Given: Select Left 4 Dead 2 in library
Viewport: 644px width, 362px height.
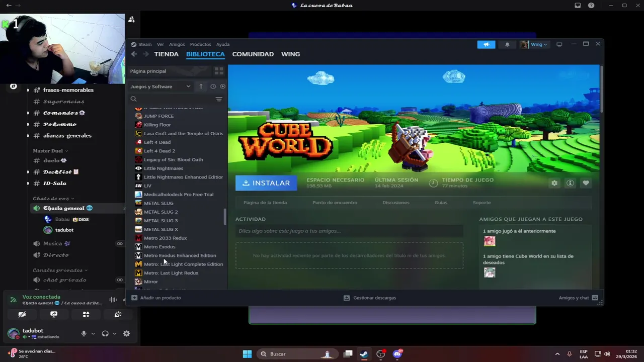Looking at the screenshot, I should tap(159, 151).
